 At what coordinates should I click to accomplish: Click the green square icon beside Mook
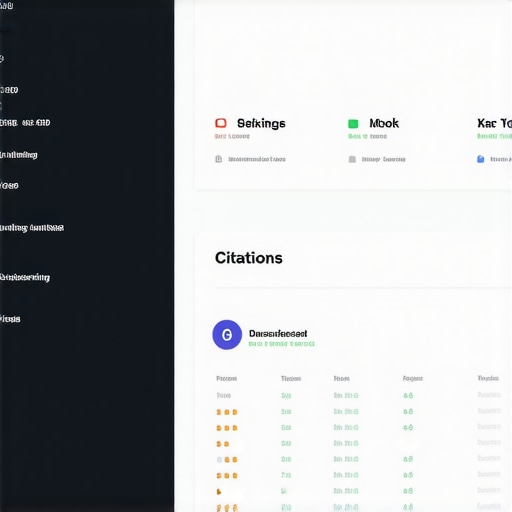353,124
